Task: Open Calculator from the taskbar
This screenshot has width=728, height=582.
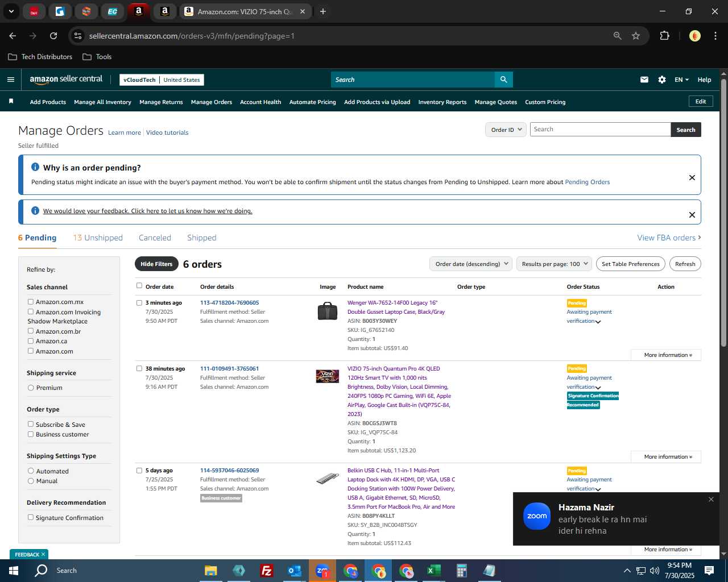Action: click(461, 571)
